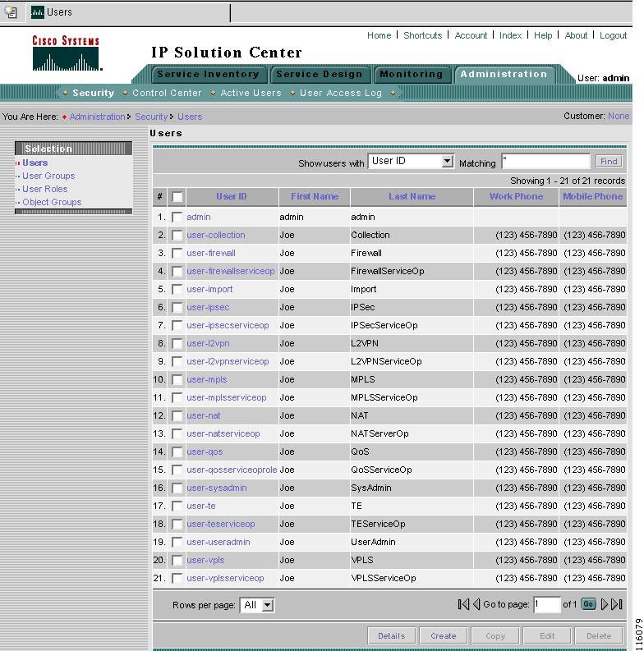Sort by Mobile Phone column header
The image size is (644, 651).
(592, 196)
